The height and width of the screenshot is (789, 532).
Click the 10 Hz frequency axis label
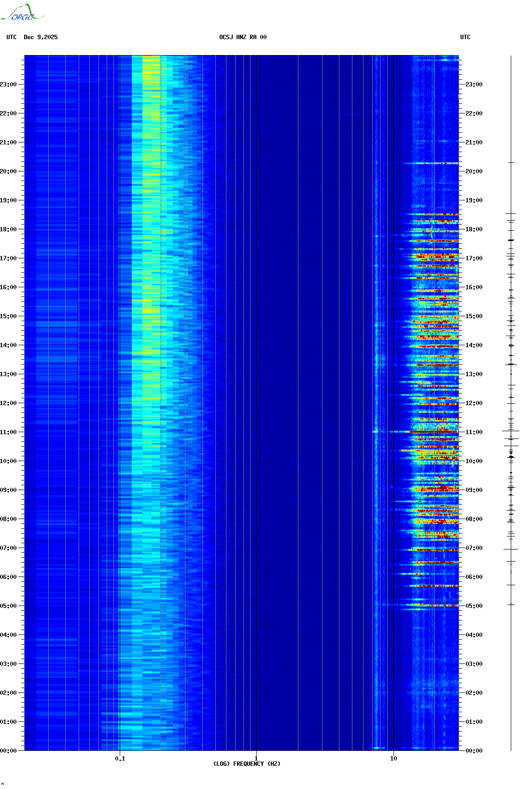(393, 758)
